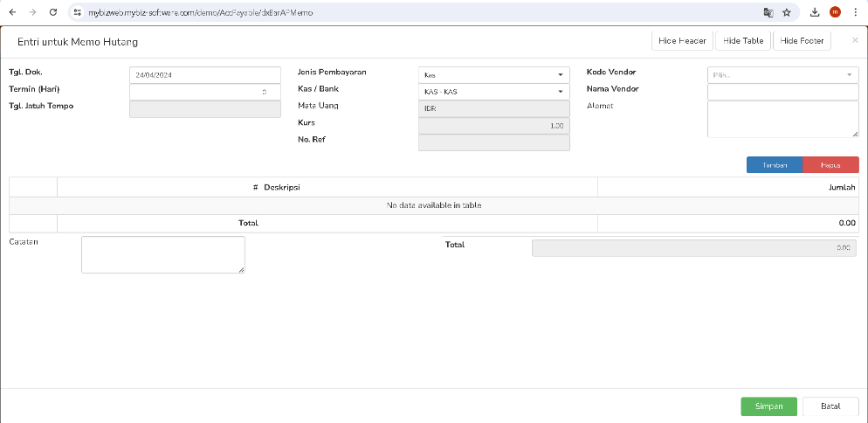This screenshot has width=868, height=423.
Task: Go back in browser history
Action: pyautogui.click(x=13, y=12)
